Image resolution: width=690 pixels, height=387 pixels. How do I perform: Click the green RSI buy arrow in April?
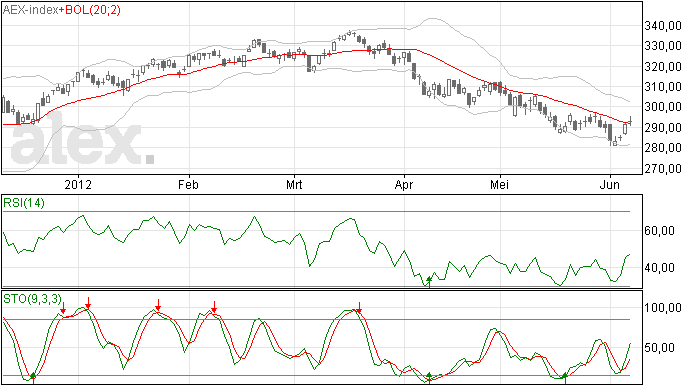click(429, 282)
